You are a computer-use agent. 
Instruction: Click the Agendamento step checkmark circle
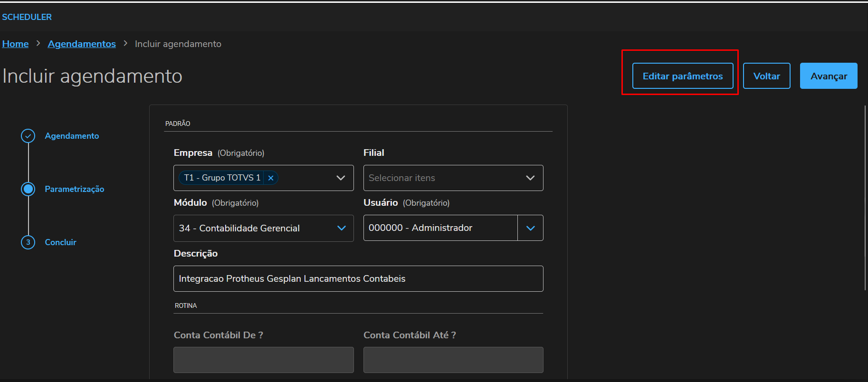click(28, 136)
